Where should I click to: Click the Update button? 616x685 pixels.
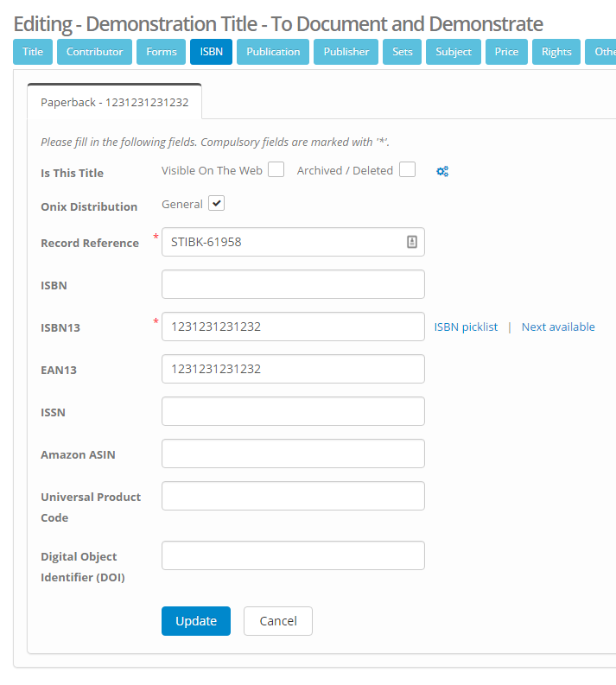pos(196,621)
